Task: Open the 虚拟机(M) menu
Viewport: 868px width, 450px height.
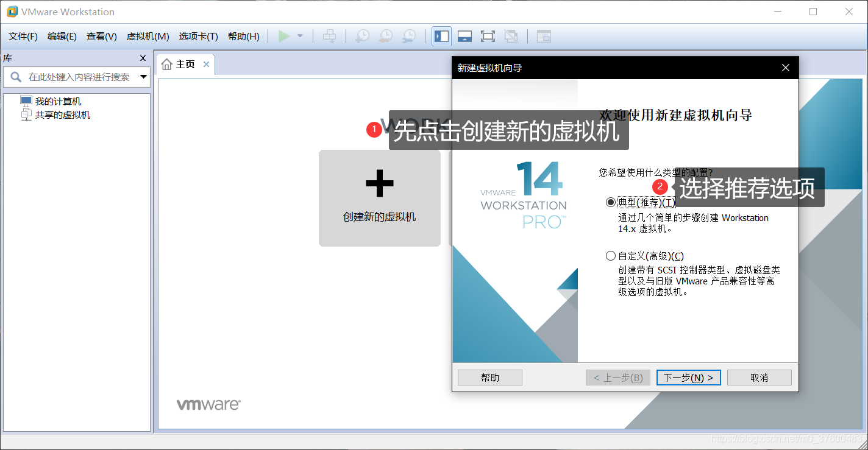Action: [x=148, y=37]
